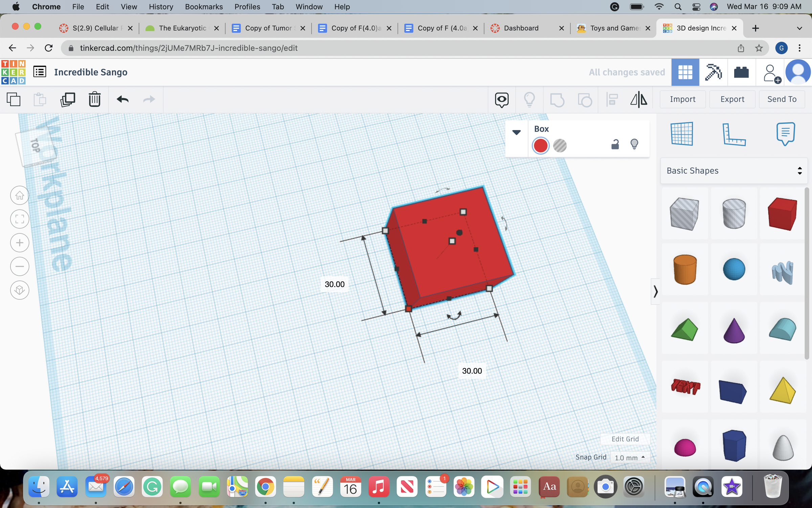Open the user profile avatar
Image resolution: width=812 pixels, height=508 pixels.
point(798,72)
